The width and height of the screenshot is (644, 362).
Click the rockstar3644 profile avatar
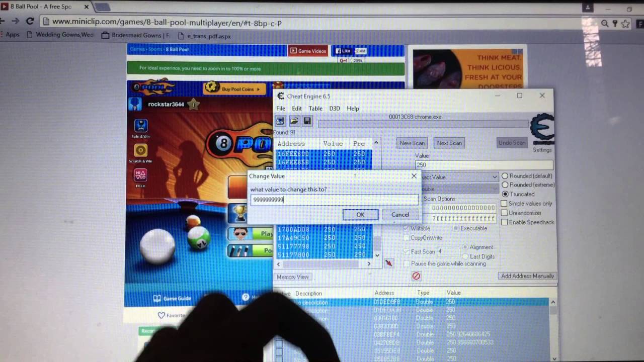pyautogui.click(x=135, y=104)
